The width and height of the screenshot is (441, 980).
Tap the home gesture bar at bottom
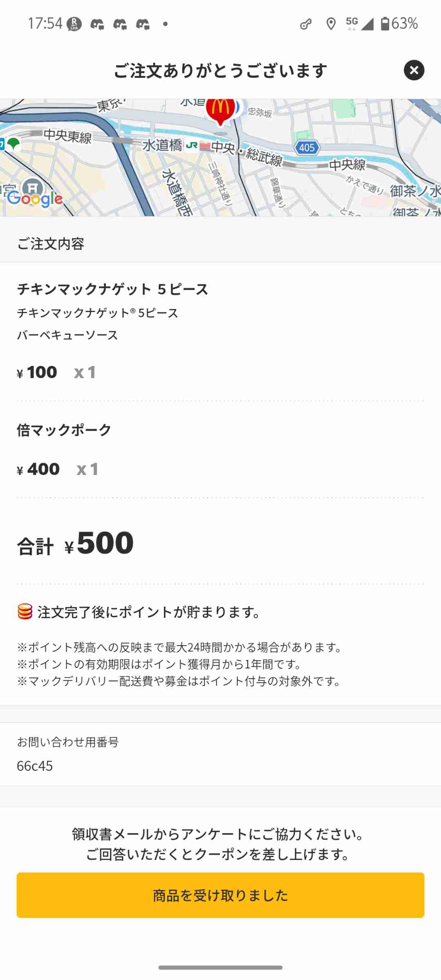[220, 967]
